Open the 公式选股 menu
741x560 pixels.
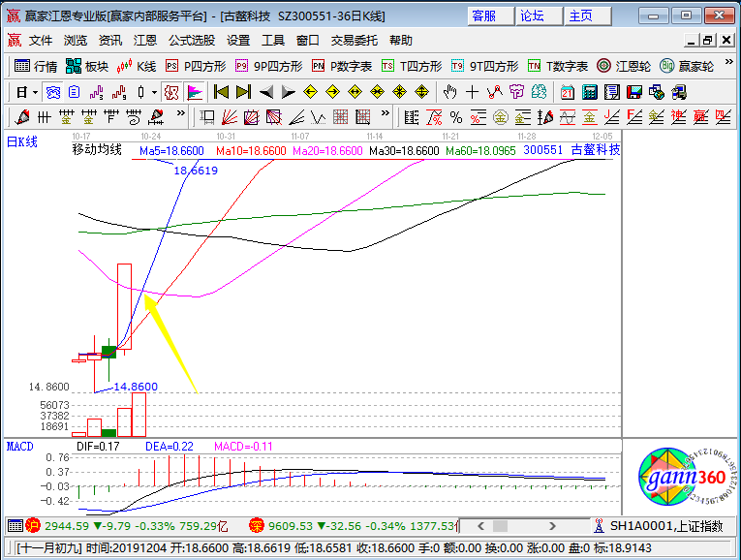point(192,41)
